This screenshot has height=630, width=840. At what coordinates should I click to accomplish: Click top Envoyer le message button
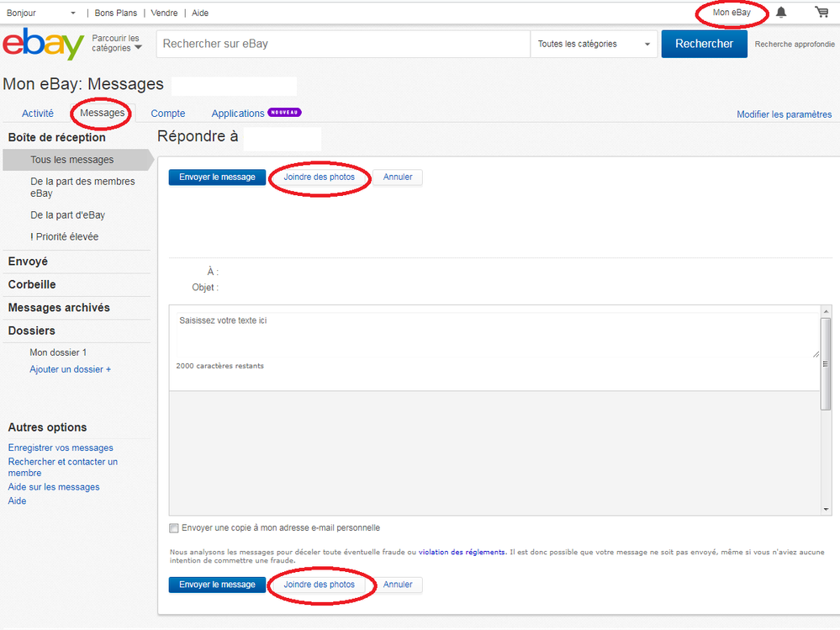coord(217,177)
